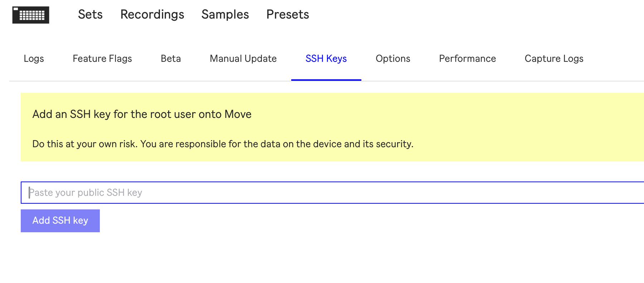Click the "Add an SSH key" heading text
This screenshot has width=644, height=283.
coord(142,114)
